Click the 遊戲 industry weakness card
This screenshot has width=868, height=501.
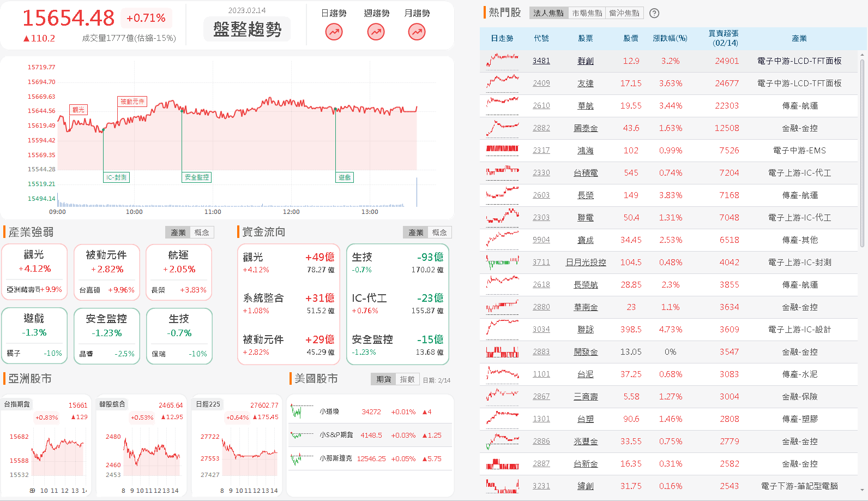pyautogui.click(x=34, y=336)
